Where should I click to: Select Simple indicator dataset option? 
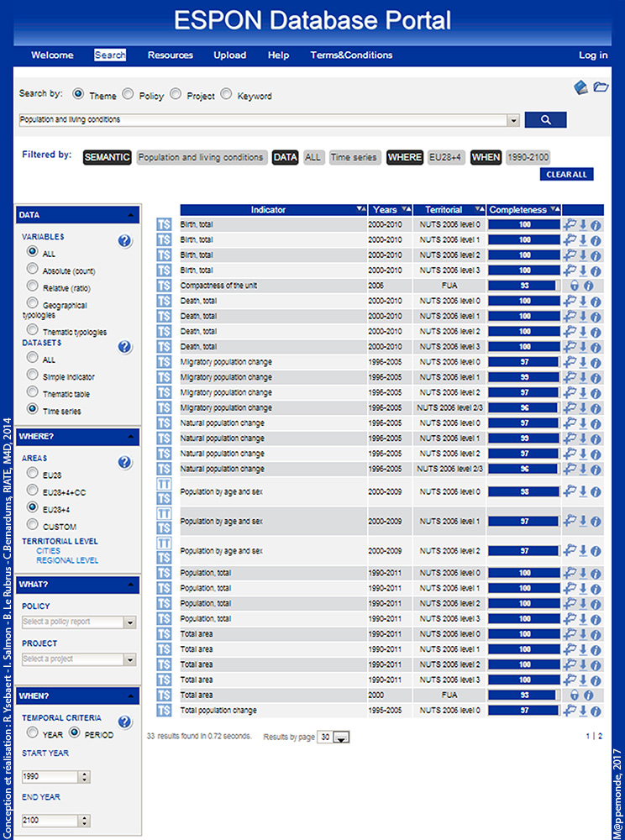[33, 375]
